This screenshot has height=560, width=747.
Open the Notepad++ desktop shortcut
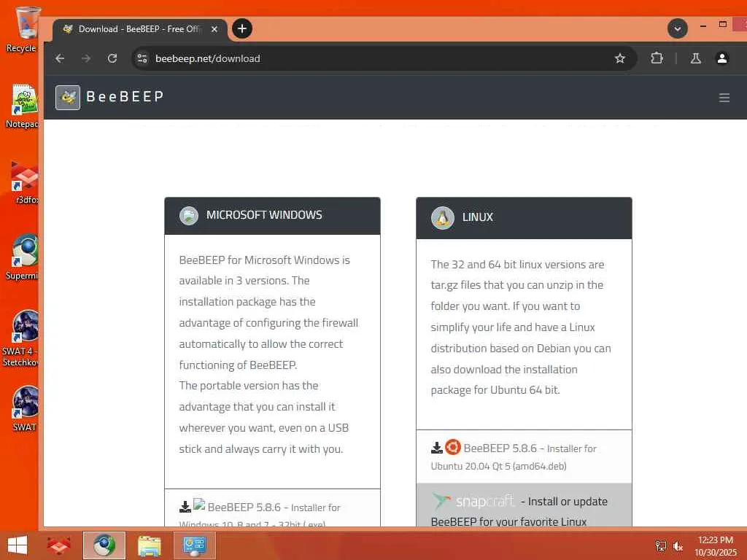[22, 106]
